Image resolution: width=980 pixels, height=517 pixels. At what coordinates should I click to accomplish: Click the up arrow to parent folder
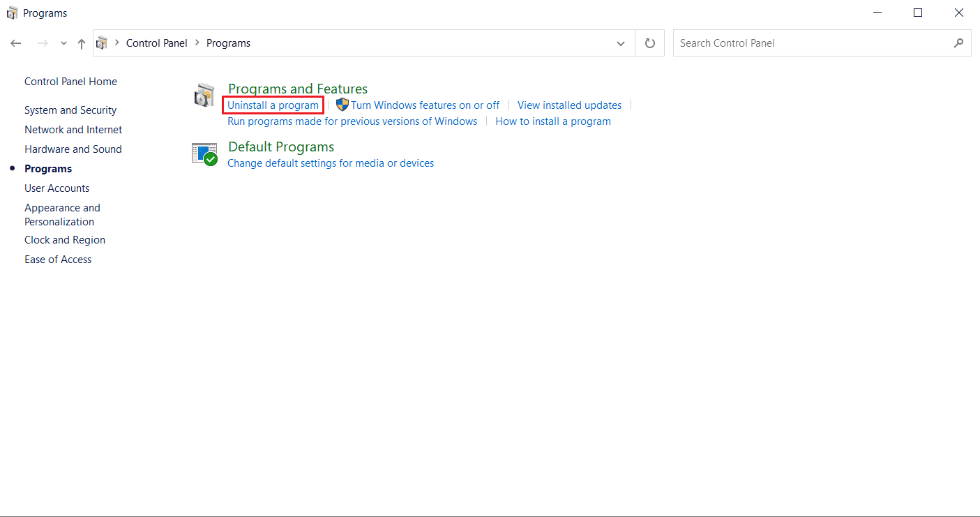pos(82,43)
